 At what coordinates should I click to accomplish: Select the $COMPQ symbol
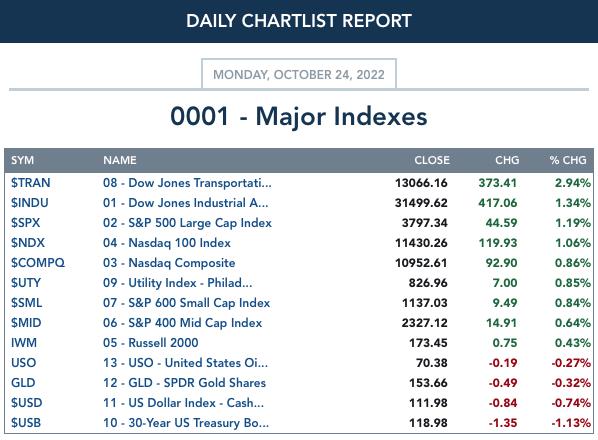38,263
